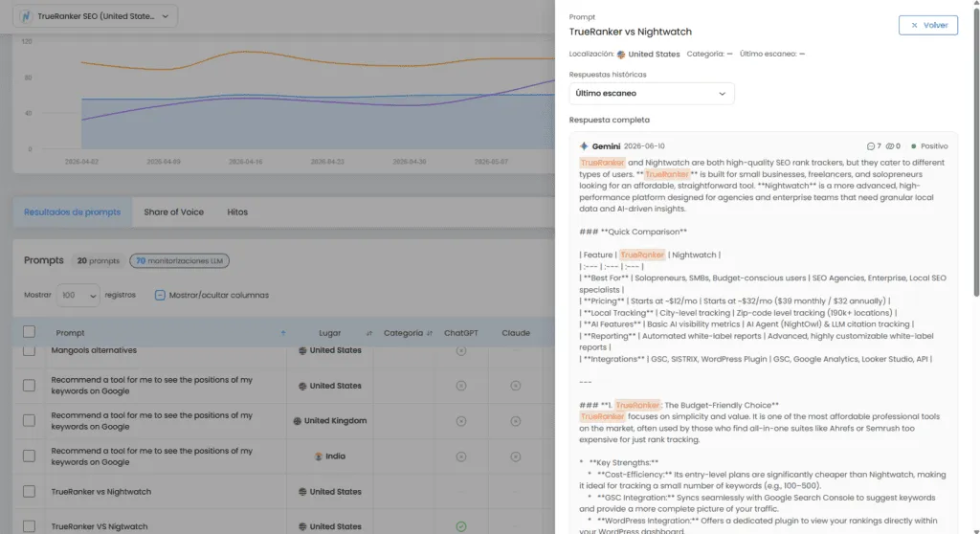Tick the checkbox for the Recommend United States row

(29, 385)
